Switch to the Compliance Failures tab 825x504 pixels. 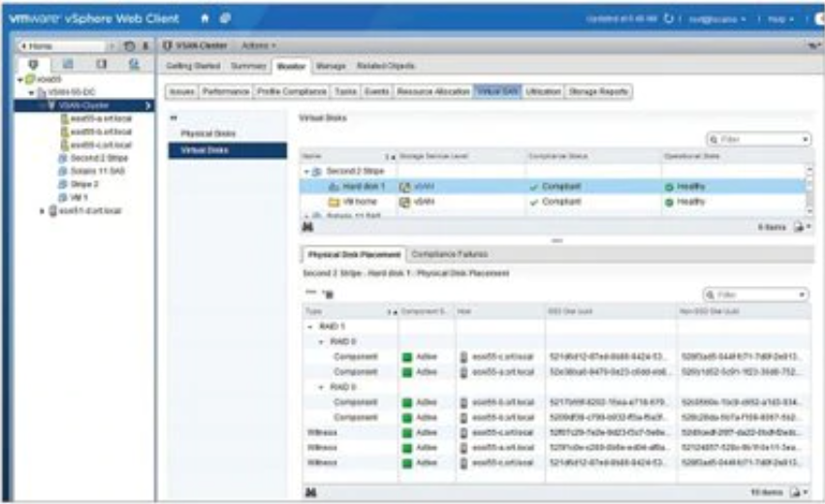coord(449,254)
